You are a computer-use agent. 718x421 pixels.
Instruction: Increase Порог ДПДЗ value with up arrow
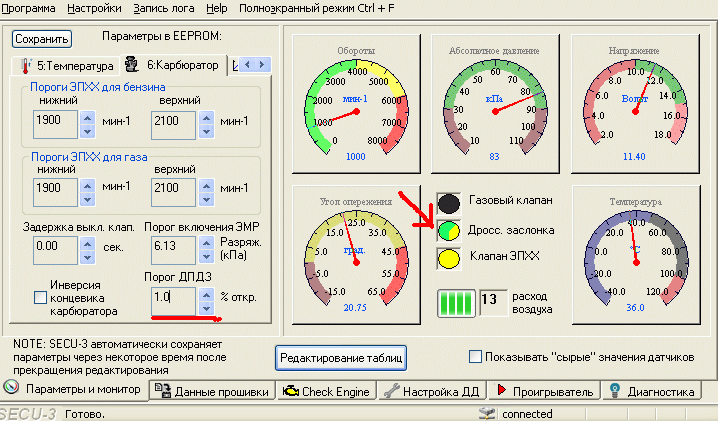[207, 293]
